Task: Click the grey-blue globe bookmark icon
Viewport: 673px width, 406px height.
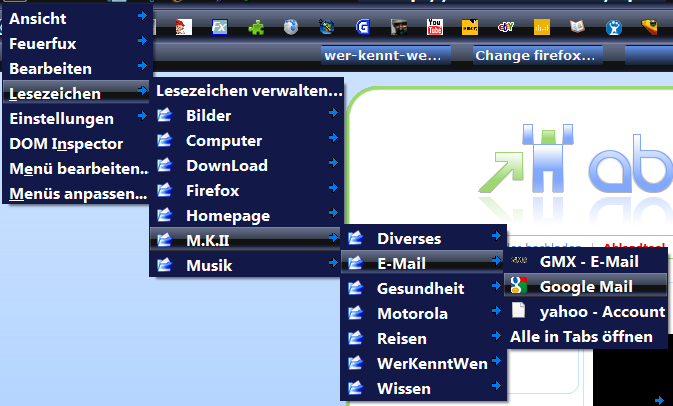Action: coord(291,27)
